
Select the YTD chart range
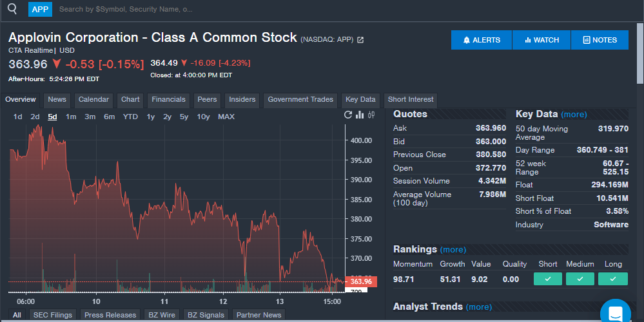[x=130, y=117]
